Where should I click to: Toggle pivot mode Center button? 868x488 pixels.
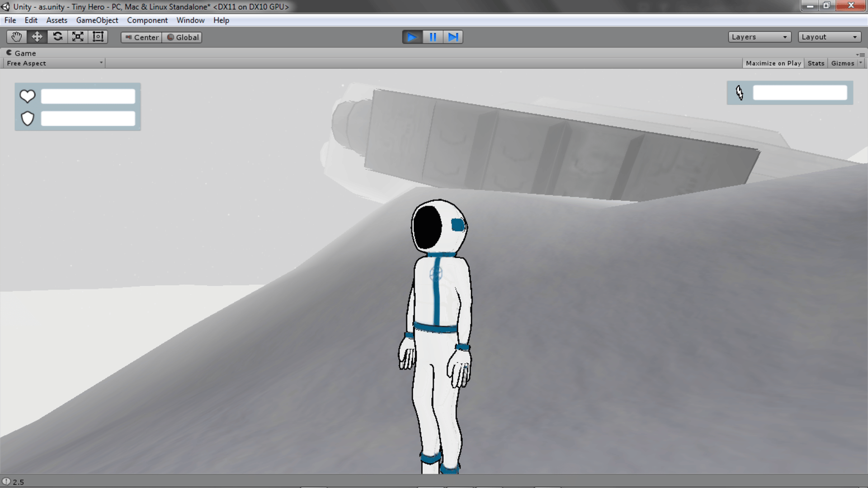142,38
